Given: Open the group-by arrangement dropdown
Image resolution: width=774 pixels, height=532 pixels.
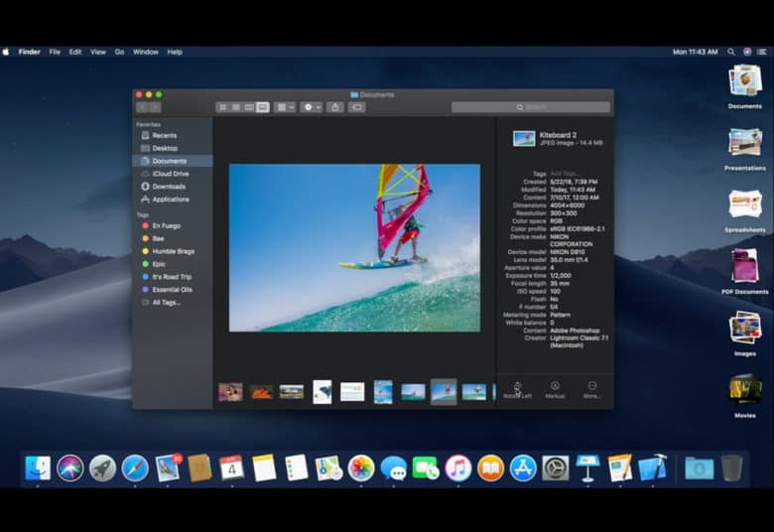Looking at the screenshot, I should coord(285,107).
